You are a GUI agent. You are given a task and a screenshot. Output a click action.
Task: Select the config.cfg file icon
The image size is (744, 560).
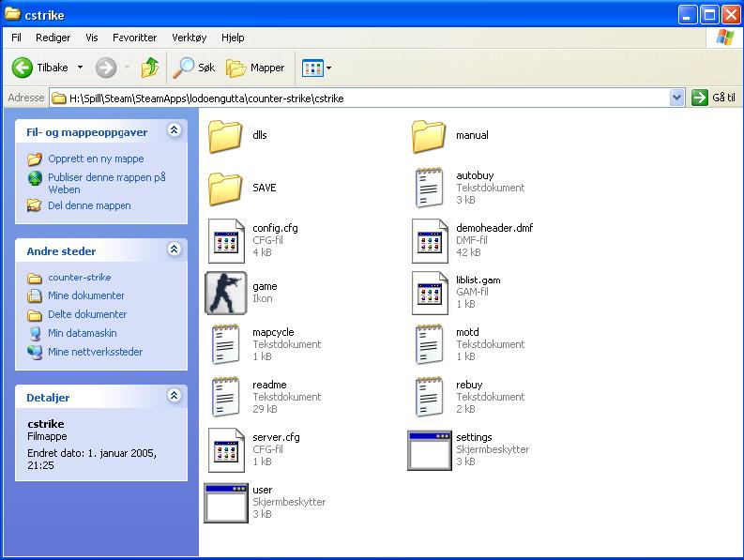tap(225, 240)
